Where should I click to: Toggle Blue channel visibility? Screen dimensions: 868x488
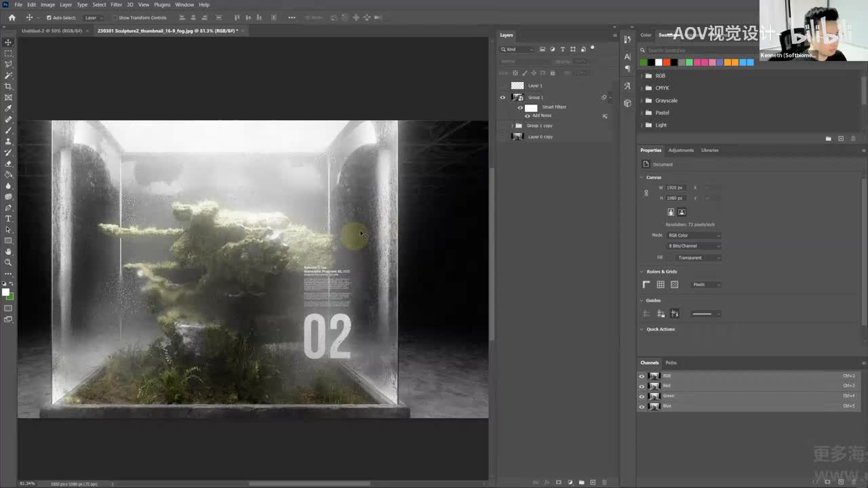tap(642, 406)
